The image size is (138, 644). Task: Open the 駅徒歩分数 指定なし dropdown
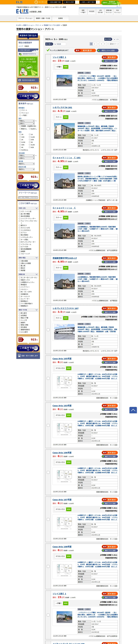coord(27,169)
